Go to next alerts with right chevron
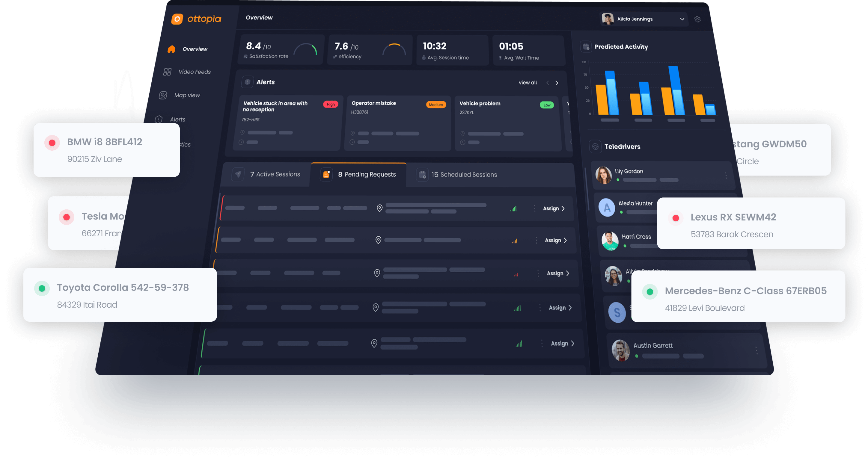868x464 pixels. click(557, 83)
